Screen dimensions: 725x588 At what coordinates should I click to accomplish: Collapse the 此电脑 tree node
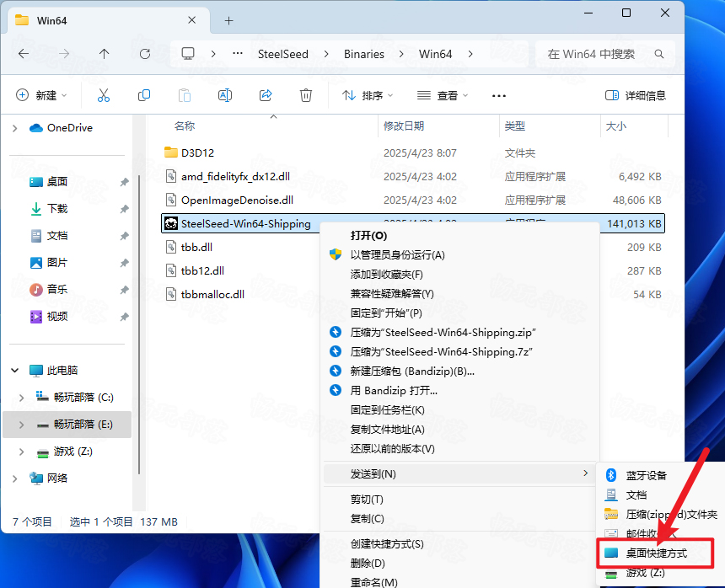pos(15,371)
